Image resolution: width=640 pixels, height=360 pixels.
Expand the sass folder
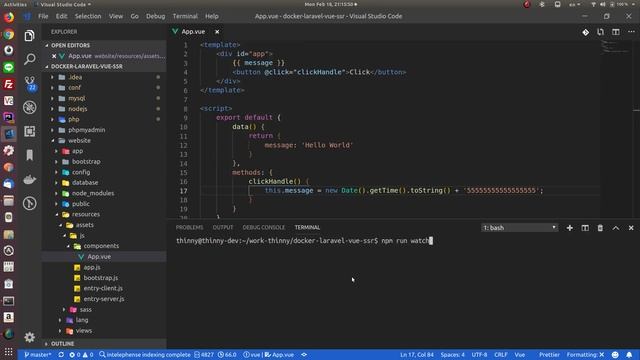pyautogui.click(x=85, y=309)
